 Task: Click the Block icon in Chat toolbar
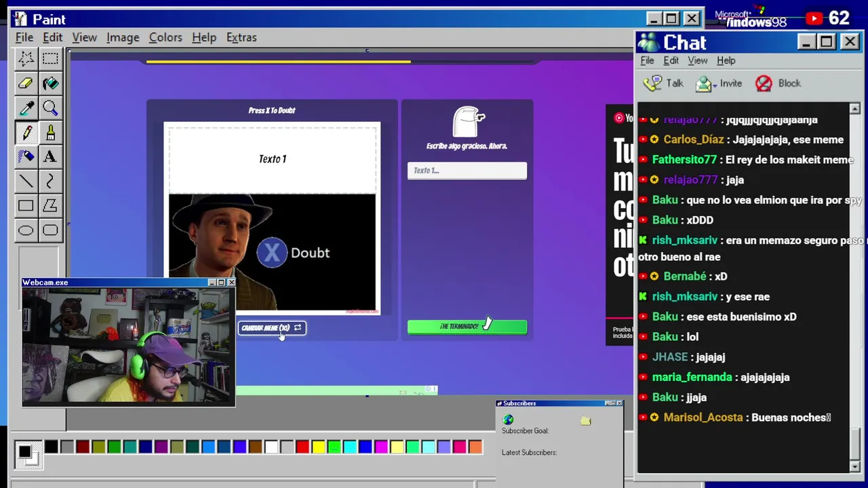[764, 83]
